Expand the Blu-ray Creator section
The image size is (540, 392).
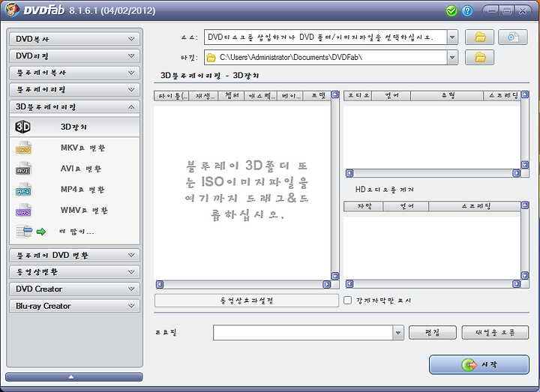tap(74, 306)
